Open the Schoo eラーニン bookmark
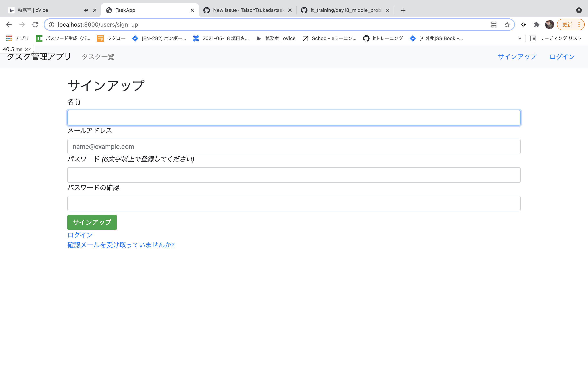Screen dimensions: 588x368 tap(330, 38)
